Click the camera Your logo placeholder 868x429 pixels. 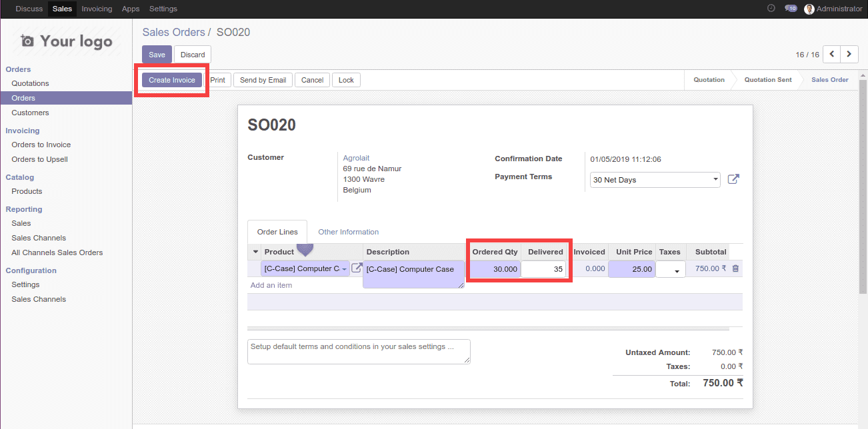tap(66, 41)
